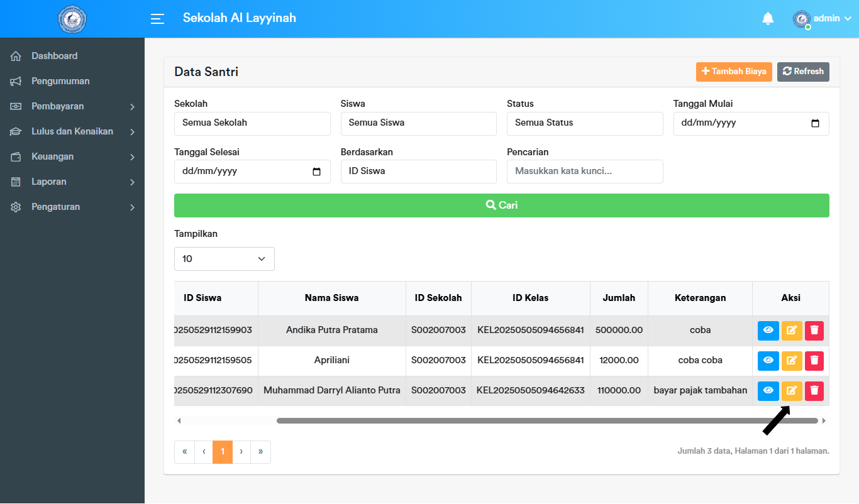
Task: Edit the Andika Putra Pratama entry
Action: pos(792,331)
